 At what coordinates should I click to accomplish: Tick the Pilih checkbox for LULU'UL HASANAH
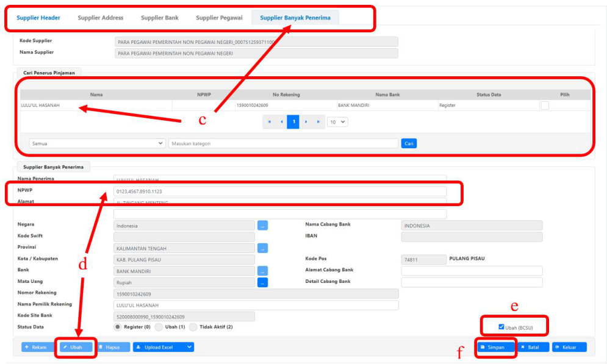(x=545, y=105)
